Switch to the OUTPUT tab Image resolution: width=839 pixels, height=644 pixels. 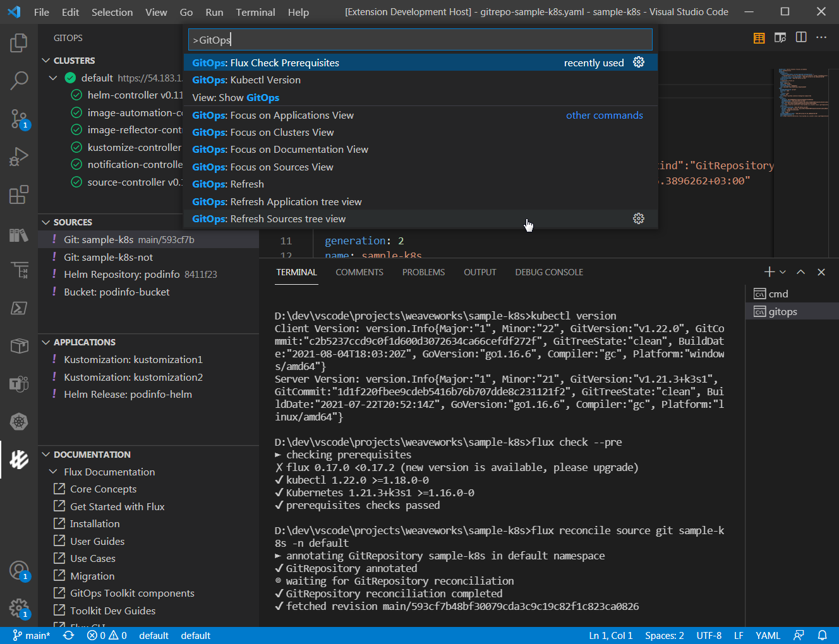480,271
